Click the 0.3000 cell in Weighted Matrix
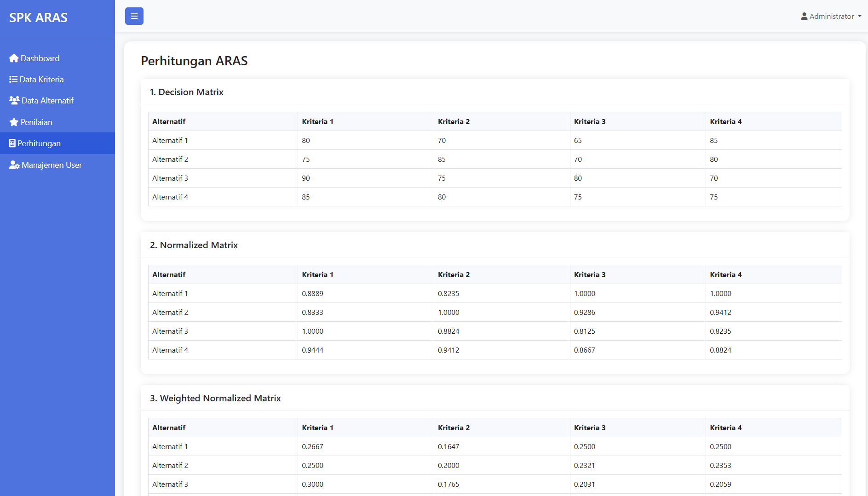868x496 pixels. click(366, 485)
